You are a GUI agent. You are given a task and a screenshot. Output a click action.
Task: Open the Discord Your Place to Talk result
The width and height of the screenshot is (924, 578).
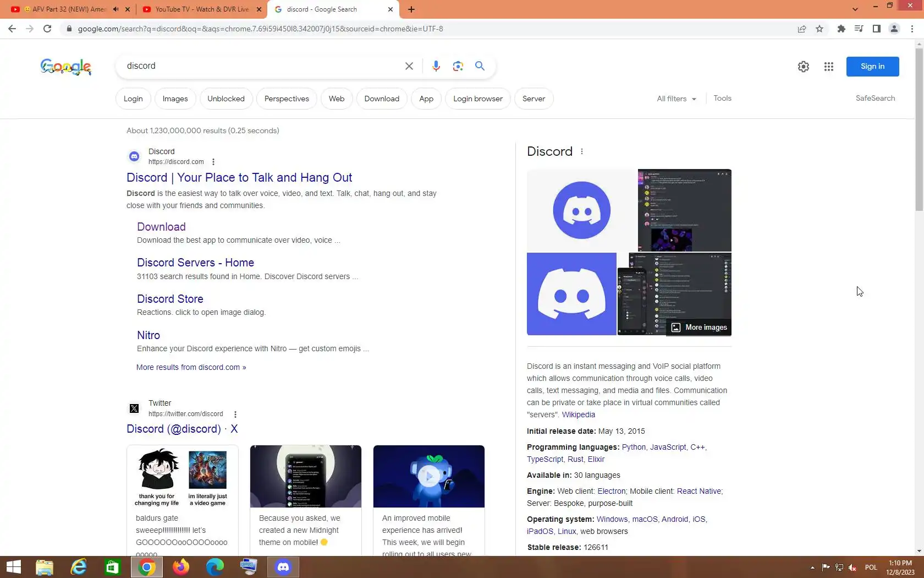tap(239, 177)
